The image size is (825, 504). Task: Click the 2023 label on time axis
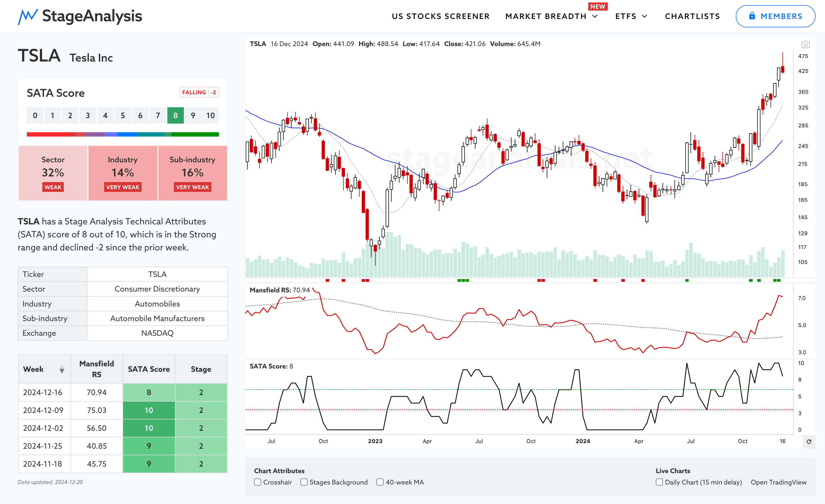(375, 441)
